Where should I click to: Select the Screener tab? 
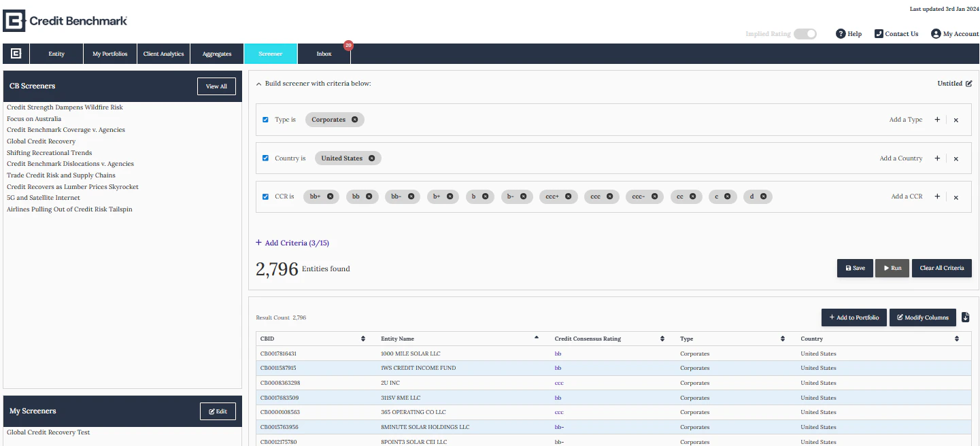(x=271, y=54)
